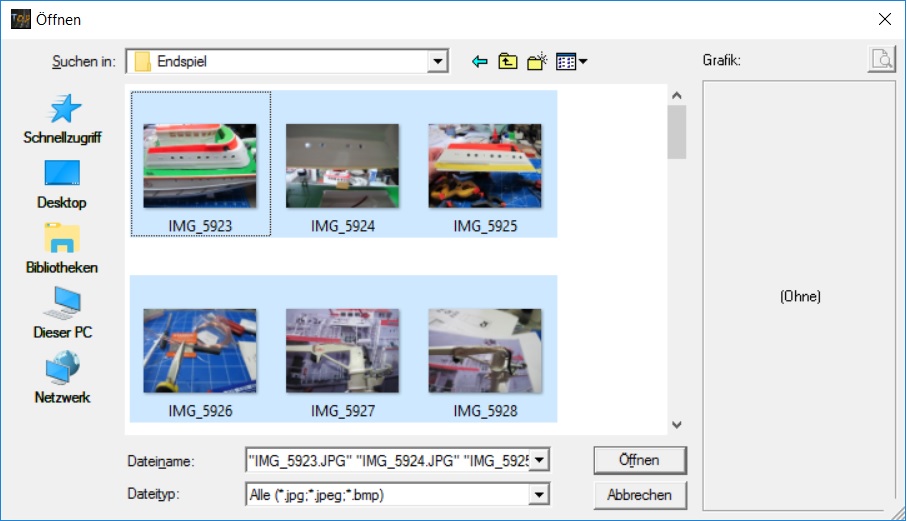Open Bibliotheken in the sidebar
This screenshot has height=521, width=907.
pos(62,250)
